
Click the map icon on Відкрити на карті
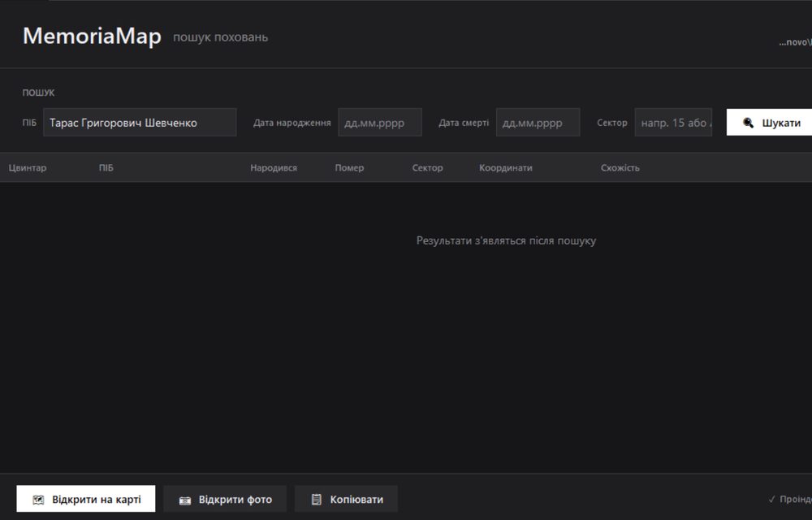pyautogui.click(x=38, y=500)
